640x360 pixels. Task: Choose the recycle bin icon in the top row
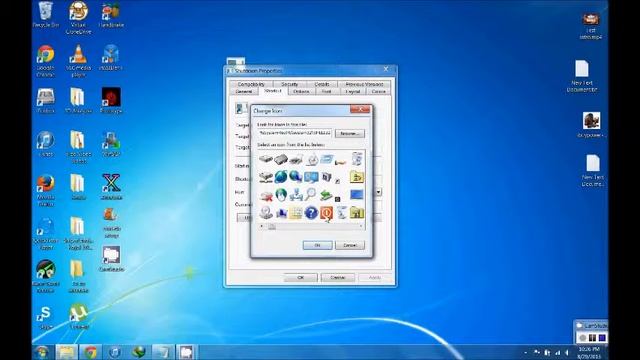pyautogui.click(x=357, y=159)
